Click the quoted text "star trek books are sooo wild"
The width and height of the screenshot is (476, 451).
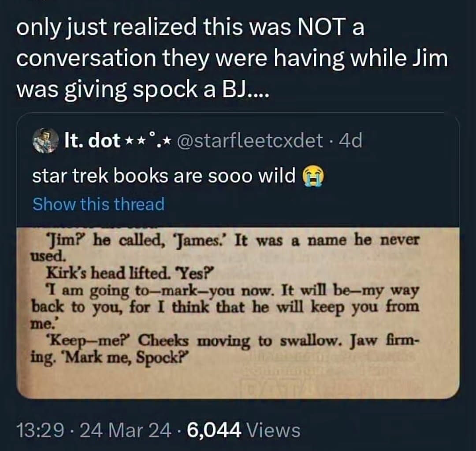coord(164,176)
